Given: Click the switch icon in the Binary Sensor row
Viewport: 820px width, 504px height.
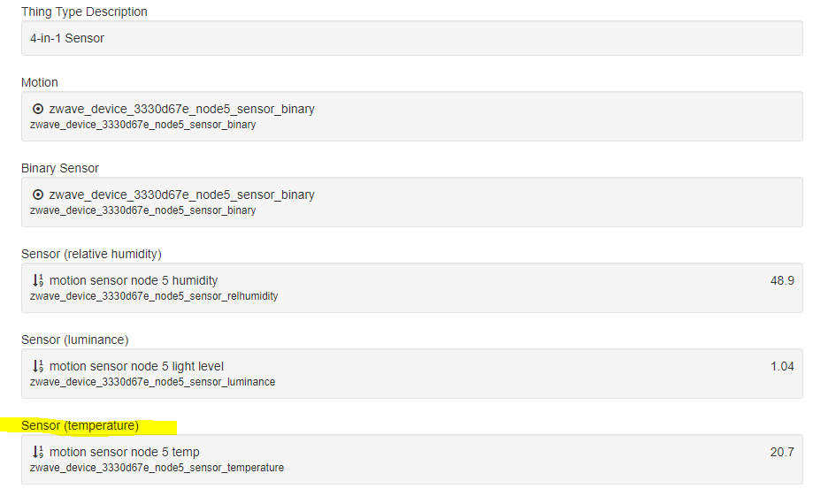Looking at the screenshot, I should pos(38,195).
